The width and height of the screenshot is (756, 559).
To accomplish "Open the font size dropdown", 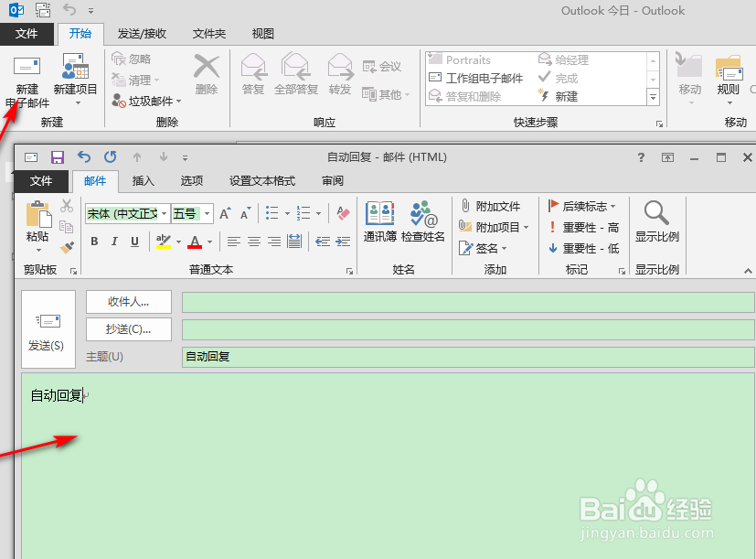I will [207, 213].
